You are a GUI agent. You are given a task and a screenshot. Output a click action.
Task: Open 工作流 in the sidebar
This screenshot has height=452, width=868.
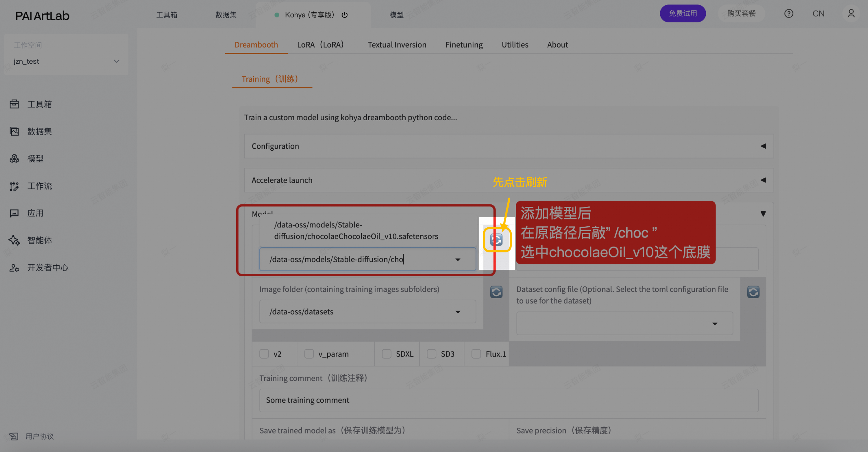(x=39, y=186)
